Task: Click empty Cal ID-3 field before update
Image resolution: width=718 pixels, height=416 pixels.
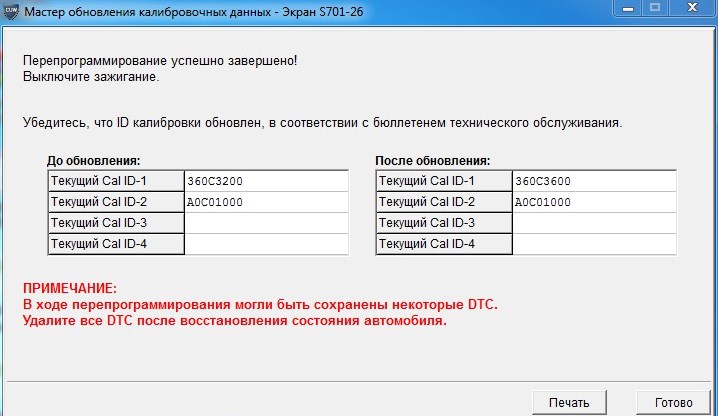Action: pyautogui.click(x=266, y=223)
